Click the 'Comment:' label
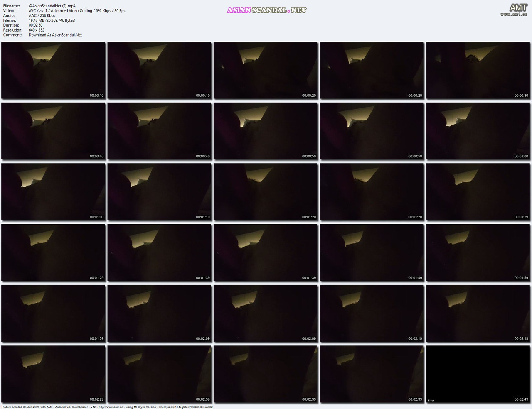Viewport: 532px width, 409px height. coord(12,35)
